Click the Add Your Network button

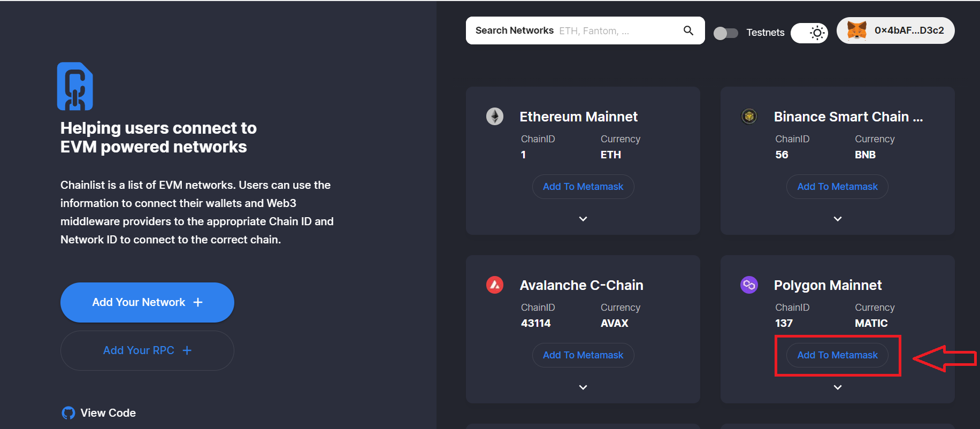click(147, 302)
